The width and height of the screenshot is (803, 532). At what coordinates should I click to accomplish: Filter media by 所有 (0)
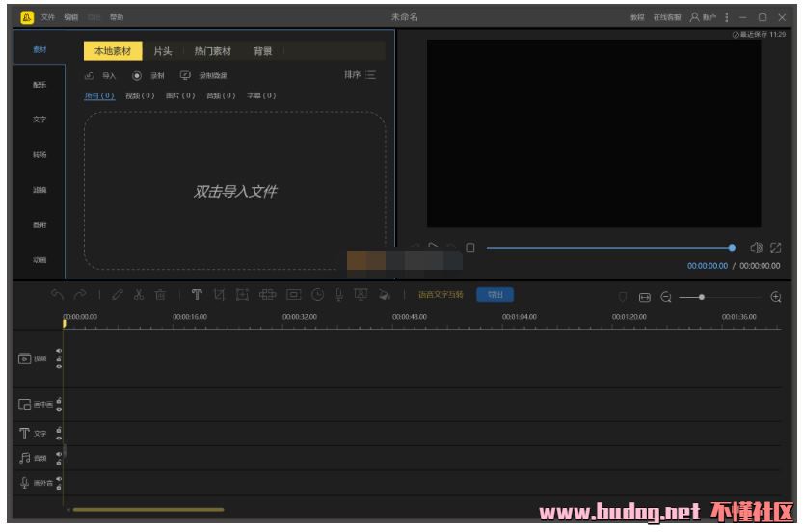99,95
